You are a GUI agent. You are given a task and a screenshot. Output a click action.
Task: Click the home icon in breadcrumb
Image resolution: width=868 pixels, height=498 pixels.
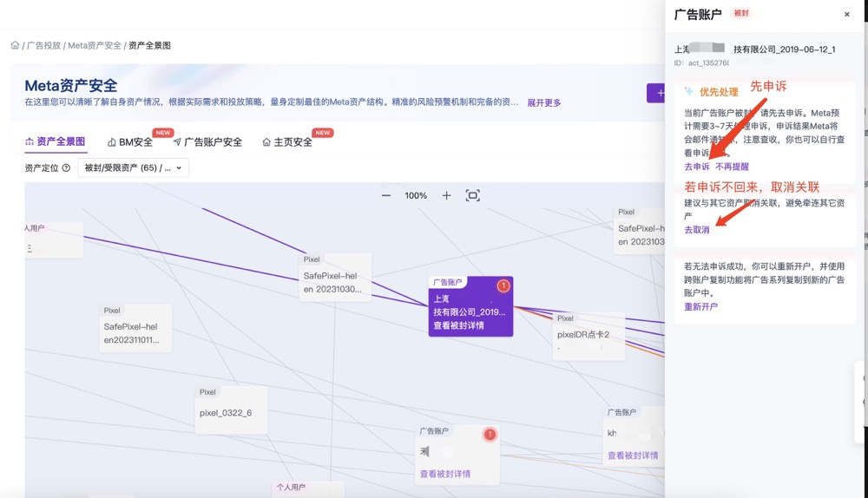coord(15,45)
